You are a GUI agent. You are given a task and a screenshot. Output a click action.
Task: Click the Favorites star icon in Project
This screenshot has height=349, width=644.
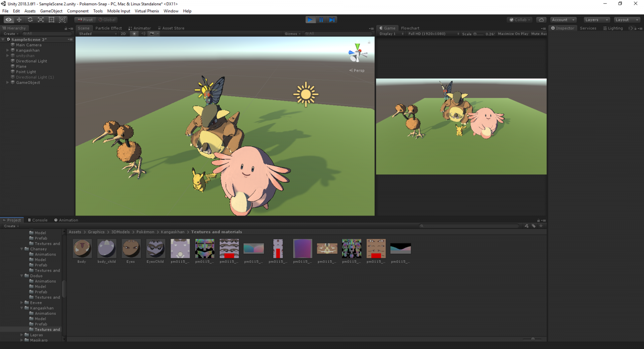(541, 226)
